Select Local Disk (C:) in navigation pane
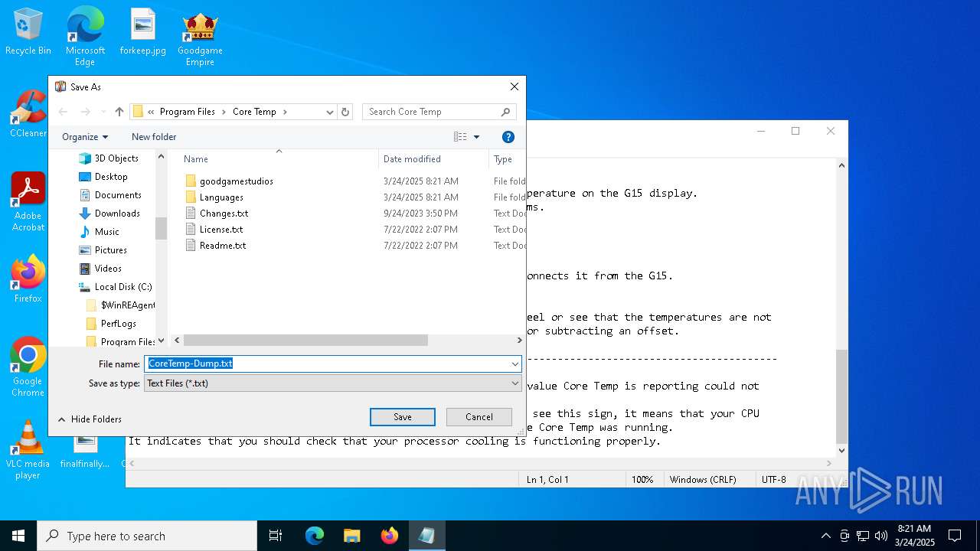This screenshot has width=980, height=551. coord(116,287)
